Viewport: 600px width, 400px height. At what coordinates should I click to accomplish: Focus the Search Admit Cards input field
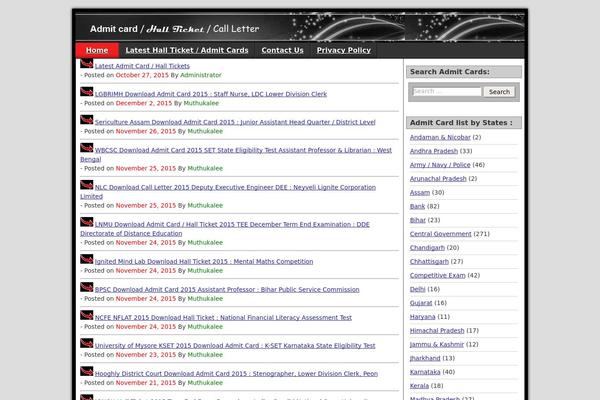tap(447, 91)
